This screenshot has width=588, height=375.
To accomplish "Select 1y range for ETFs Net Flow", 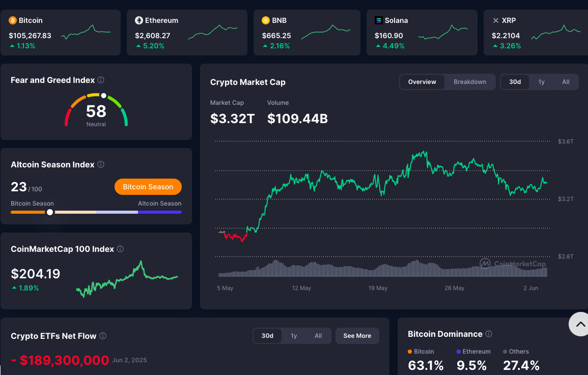I will (294, 336).
